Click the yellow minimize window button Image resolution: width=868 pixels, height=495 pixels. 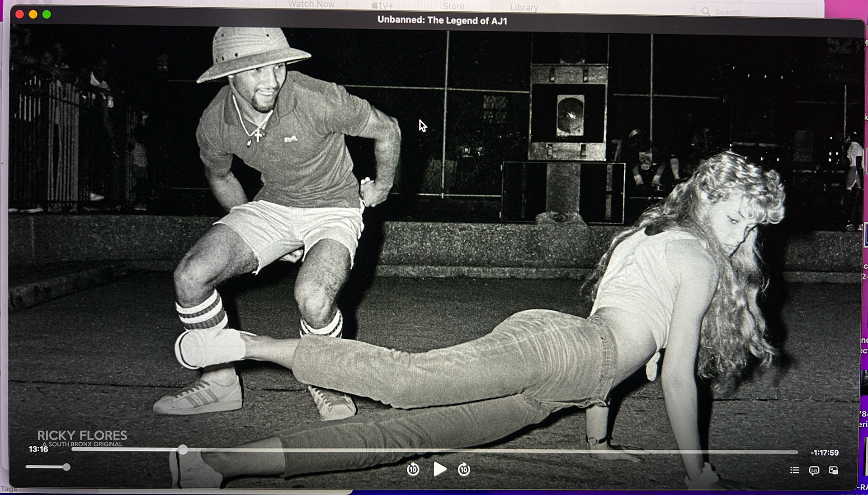coord(33,14)
